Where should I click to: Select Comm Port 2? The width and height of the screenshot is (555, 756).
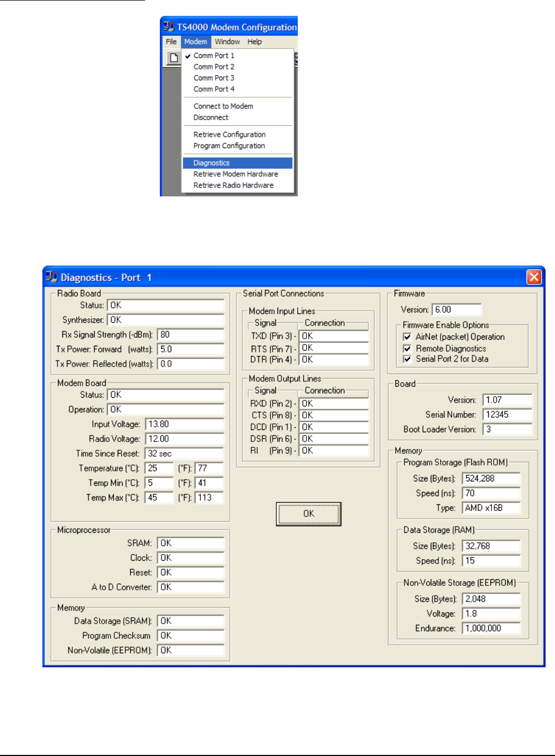pyautogui.click(x=238, y=67)
